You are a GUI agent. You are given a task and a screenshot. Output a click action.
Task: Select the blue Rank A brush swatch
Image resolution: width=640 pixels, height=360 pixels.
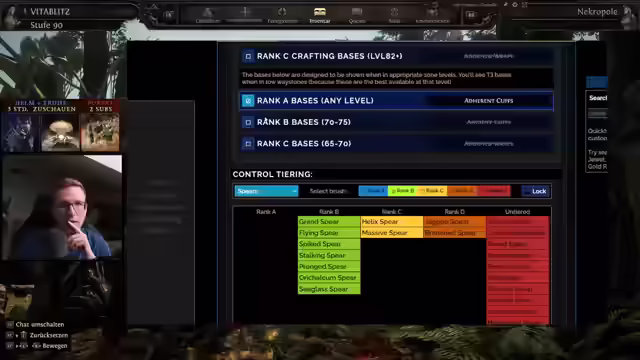click(x=373, y=191)
